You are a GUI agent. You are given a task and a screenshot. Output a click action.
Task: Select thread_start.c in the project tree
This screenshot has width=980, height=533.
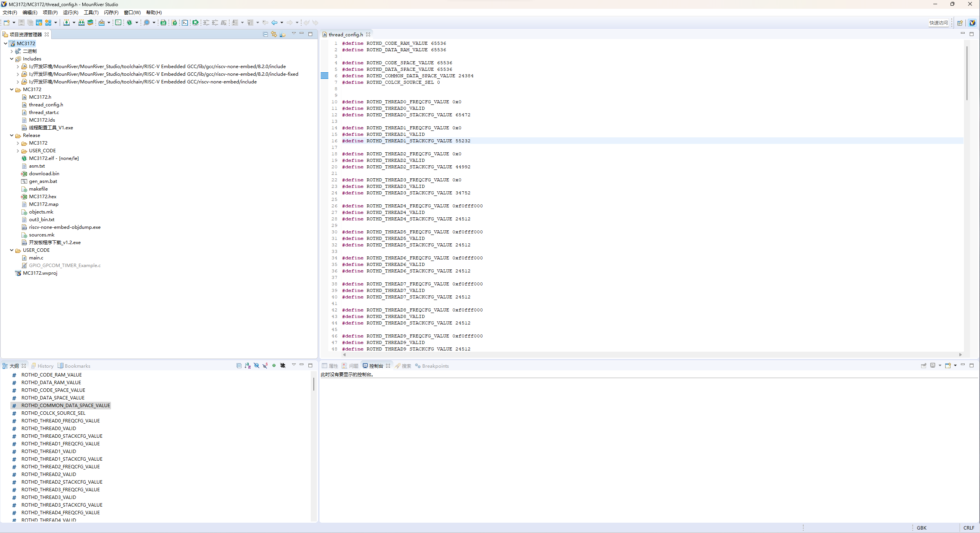coord(44,112)
